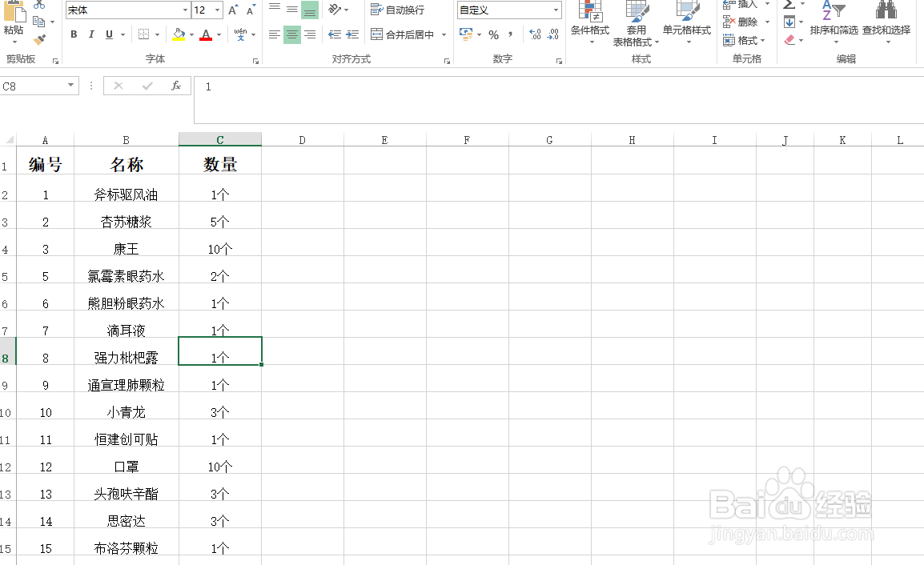Click the insert function fx icon
This screenshot has width=924, height=565.
coord(176,86)
